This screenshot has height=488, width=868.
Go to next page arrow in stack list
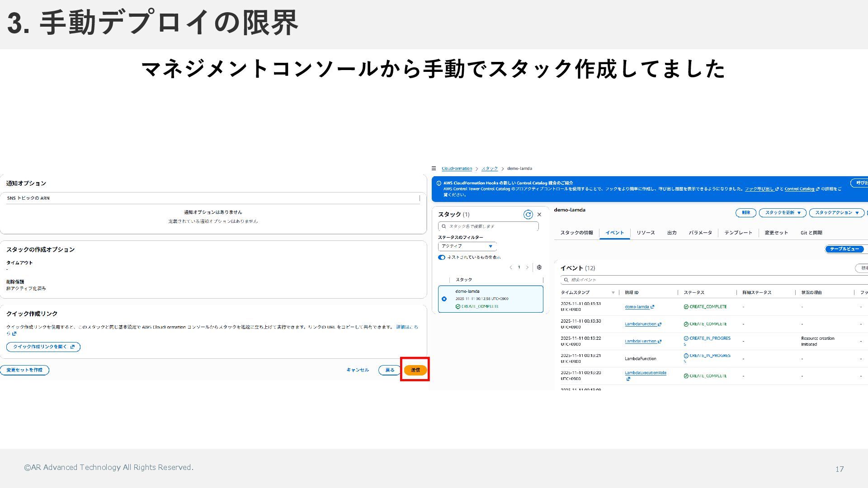click(x=527, y=267)
